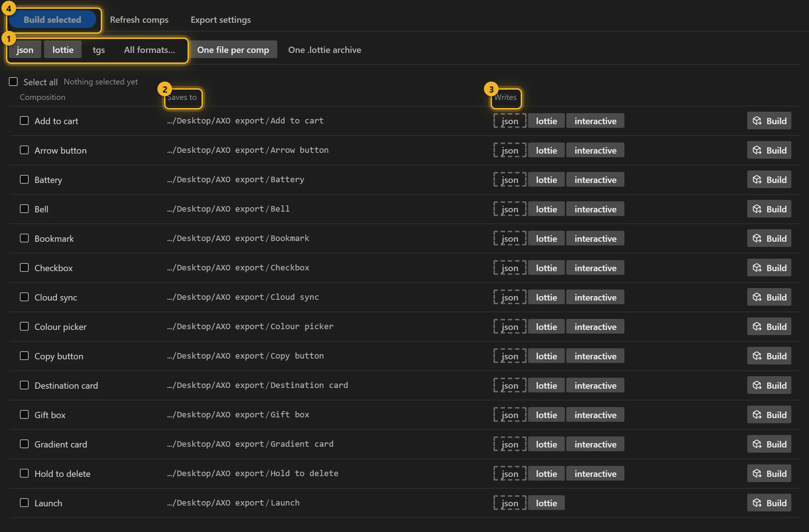Select the Copy button composition checkbox
The image size is (809, 532).
24,356
